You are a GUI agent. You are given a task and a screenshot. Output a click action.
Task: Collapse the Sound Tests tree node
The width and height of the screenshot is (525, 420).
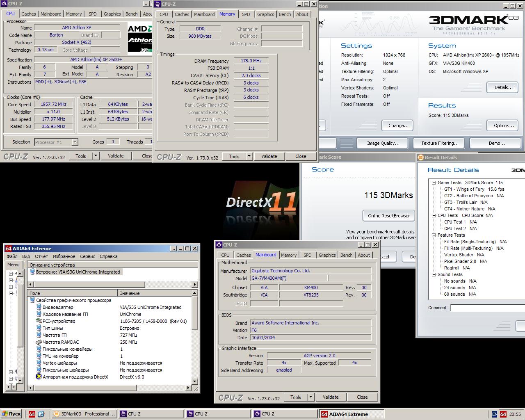click(x=434, y=275)
